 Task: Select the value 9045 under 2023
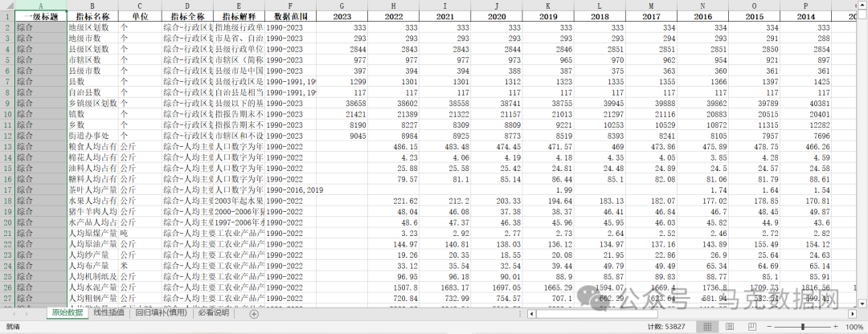[x=342, y=136]
